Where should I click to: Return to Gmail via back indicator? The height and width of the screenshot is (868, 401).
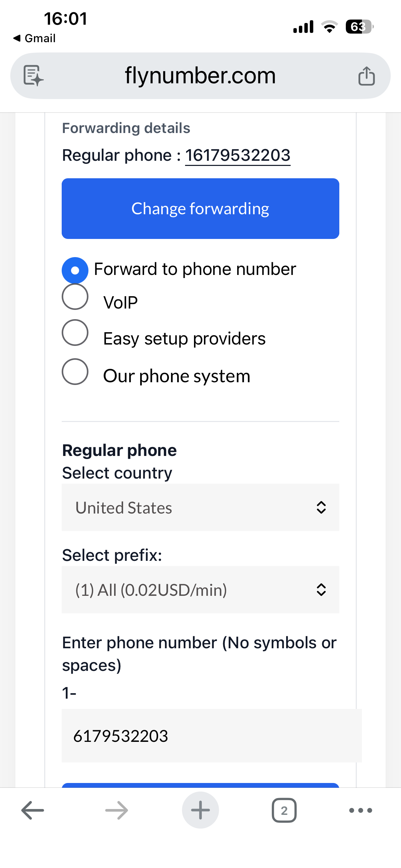pos(34,38)
